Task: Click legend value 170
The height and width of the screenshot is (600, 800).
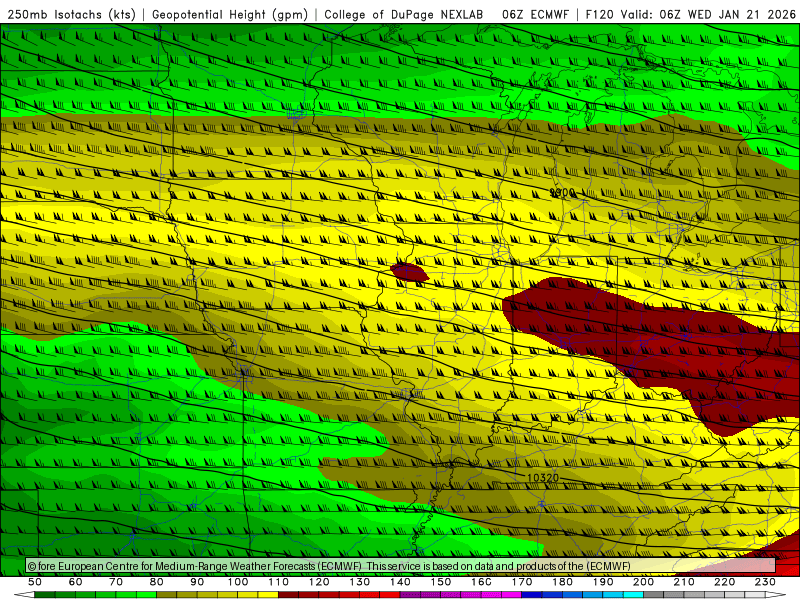Action: pyautogui.click(x=522, y=582)
